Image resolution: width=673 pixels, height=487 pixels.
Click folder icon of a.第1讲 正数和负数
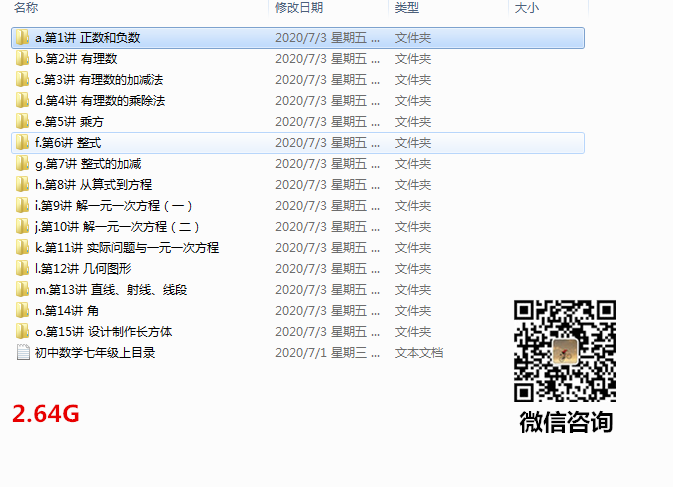(22, 38)
